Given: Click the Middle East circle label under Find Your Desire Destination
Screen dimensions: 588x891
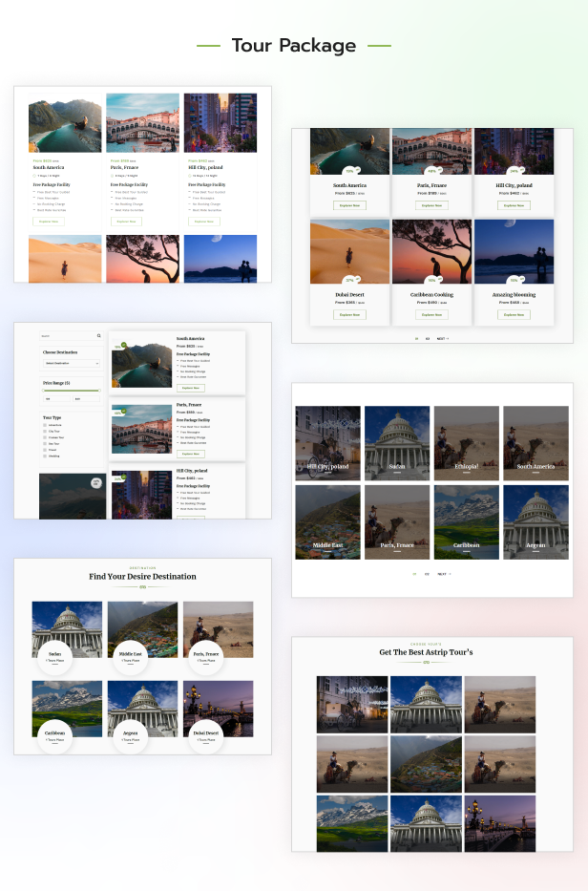Looking at the screenshot, I should point(131,657).
